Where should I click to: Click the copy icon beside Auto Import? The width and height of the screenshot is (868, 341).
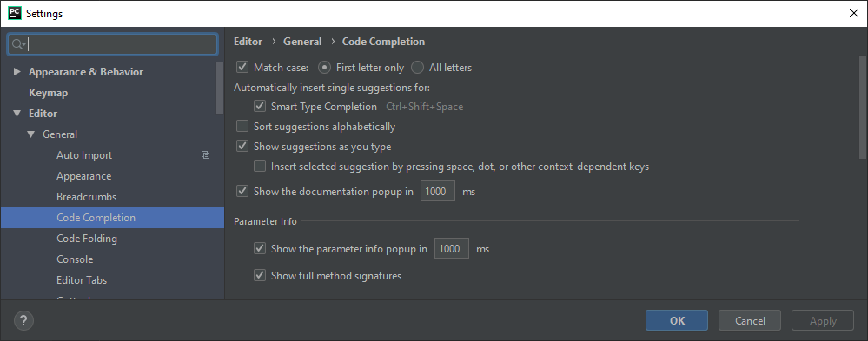click(205, 155)
